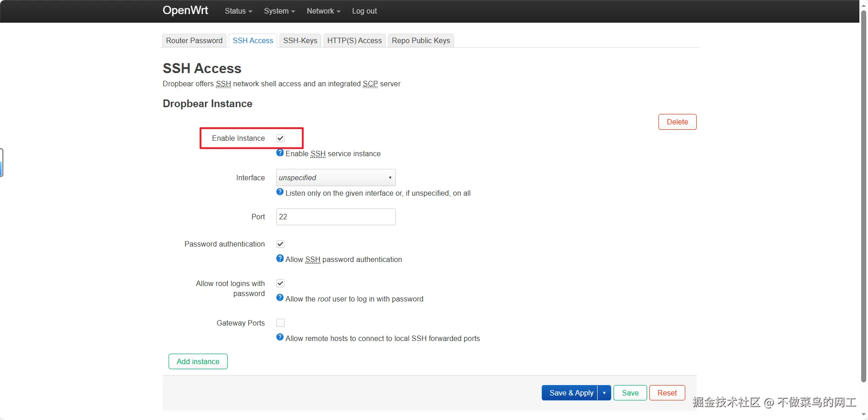
Task: Toggle the Password authentication checkbox
Action: [x=280, y=244]
